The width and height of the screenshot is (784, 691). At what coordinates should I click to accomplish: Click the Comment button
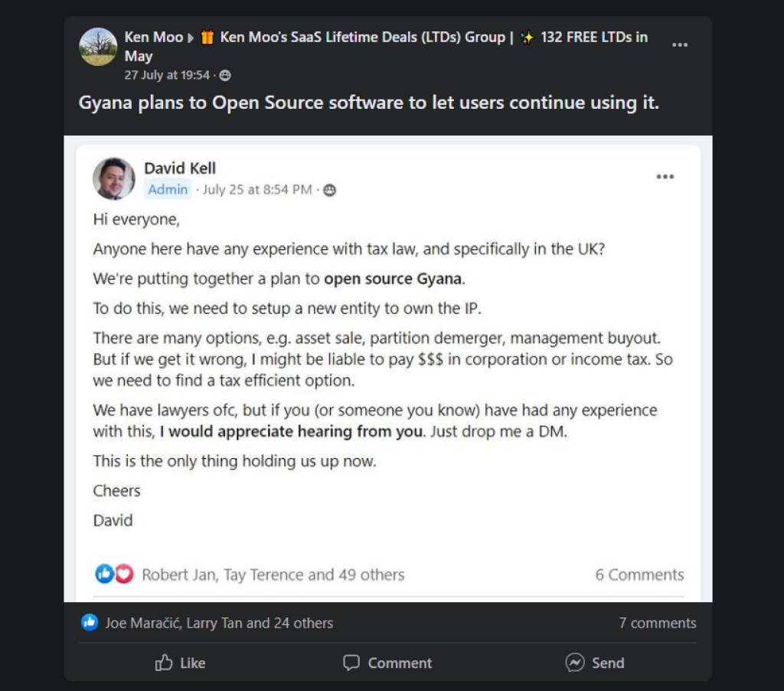coord(387,663)
